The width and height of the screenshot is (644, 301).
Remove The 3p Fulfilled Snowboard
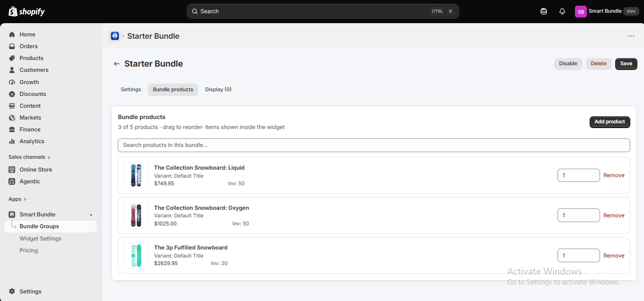click(614, 256)
